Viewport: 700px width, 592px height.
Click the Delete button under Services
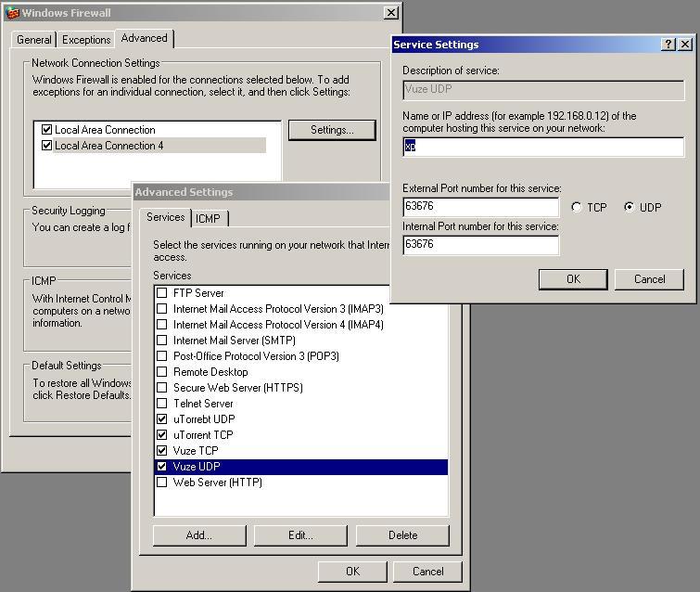(x=402, y=535)
